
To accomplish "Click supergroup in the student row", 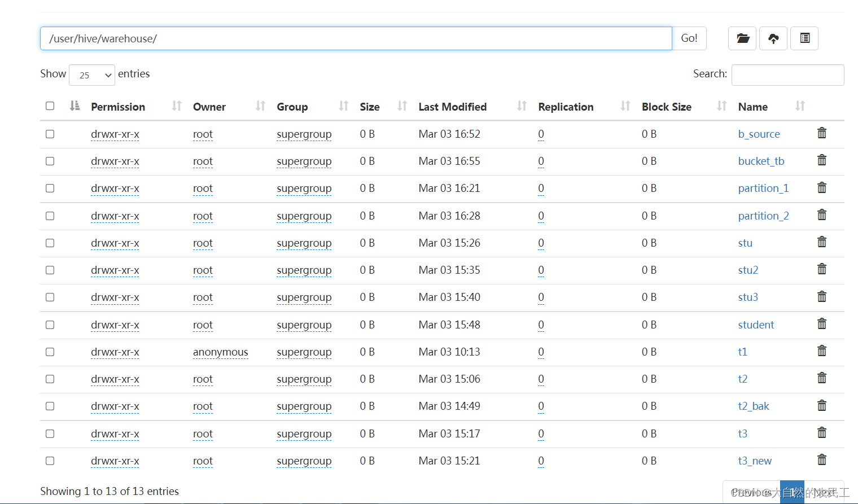I will point(304,325).
